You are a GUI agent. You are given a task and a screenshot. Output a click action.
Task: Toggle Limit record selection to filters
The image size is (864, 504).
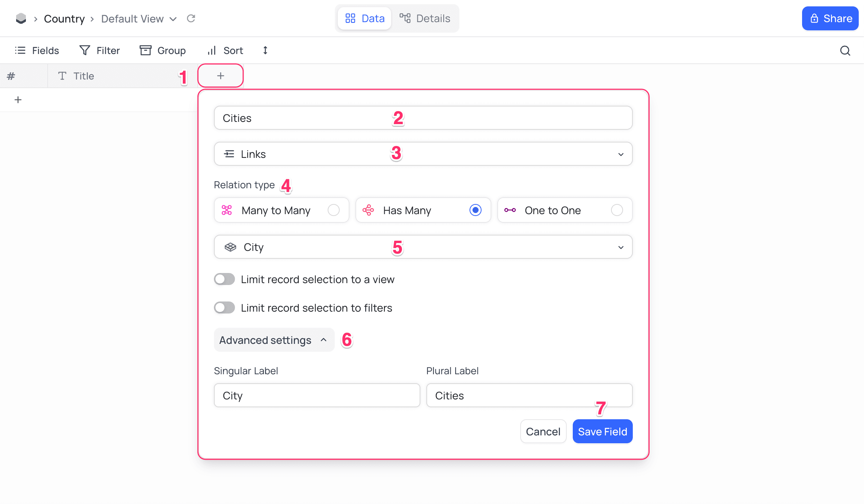coord(224,308)
